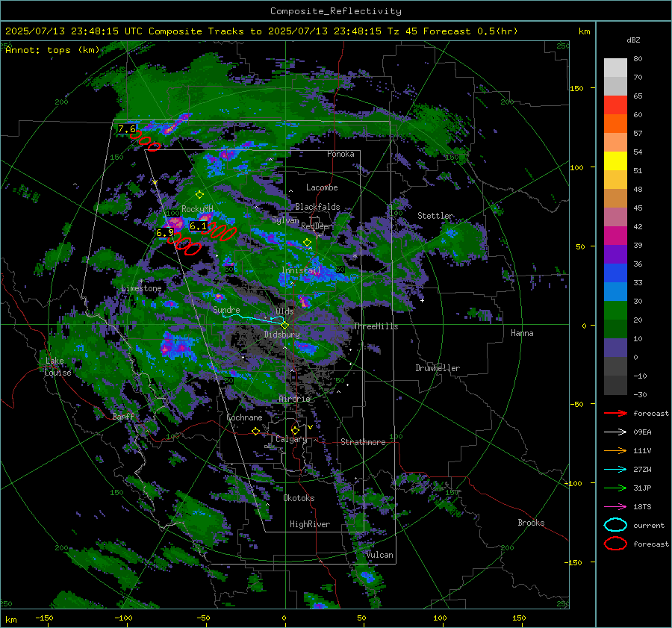This screenshot has height=628, width=672.
Task: Pick the magenta 18TS arrow legend icon
Action: point(615,506)
